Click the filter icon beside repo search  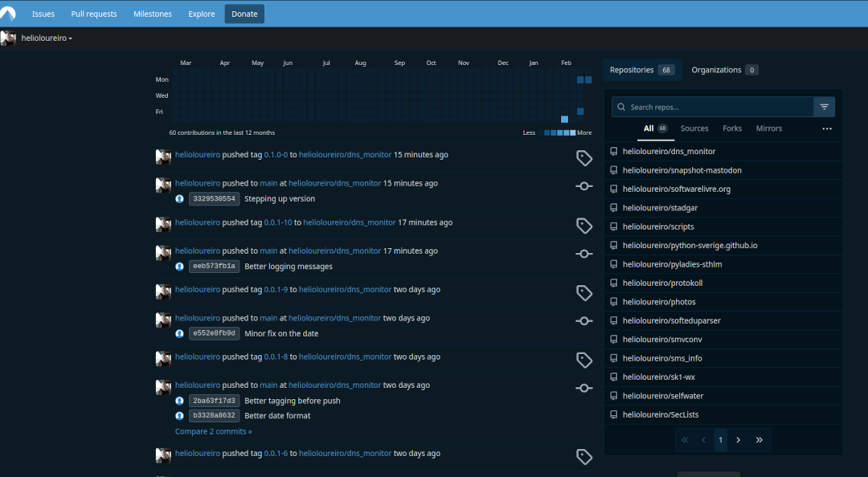click(x=824, y=107)
